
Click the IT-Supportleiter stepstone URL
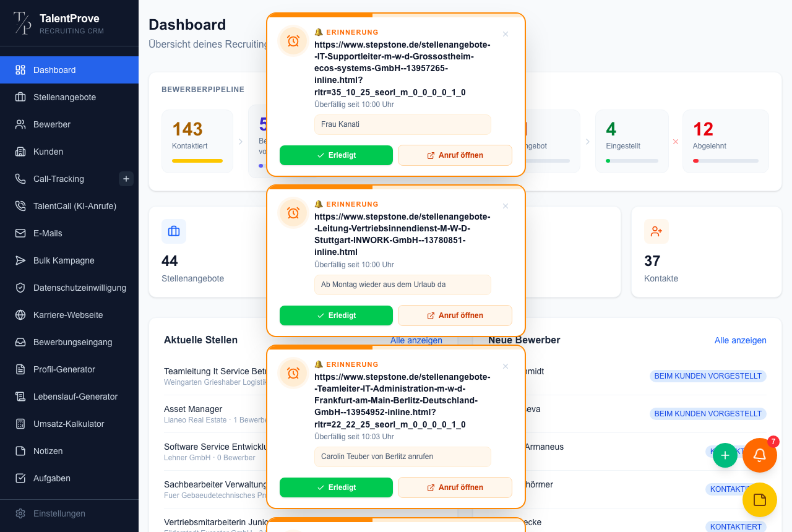click(402, 69)
